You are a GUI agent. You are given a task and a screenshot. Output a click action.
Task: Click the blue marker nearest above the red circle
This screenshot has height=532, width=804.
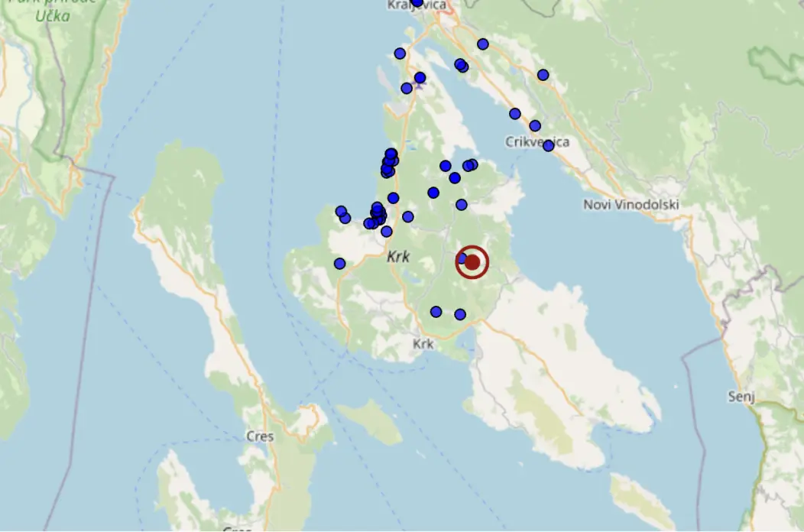pos(462,204)
